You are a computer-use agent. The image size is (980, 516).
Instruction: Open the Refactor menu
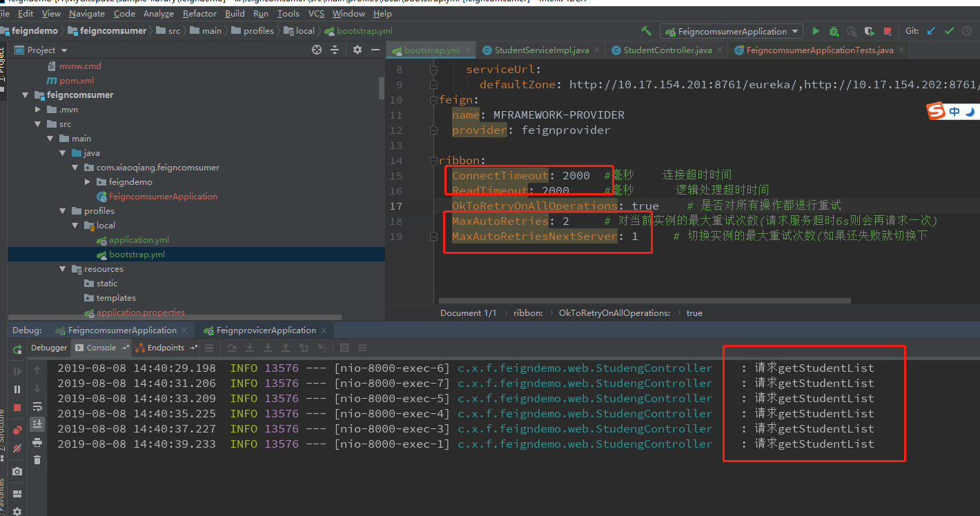pos(199,13)
